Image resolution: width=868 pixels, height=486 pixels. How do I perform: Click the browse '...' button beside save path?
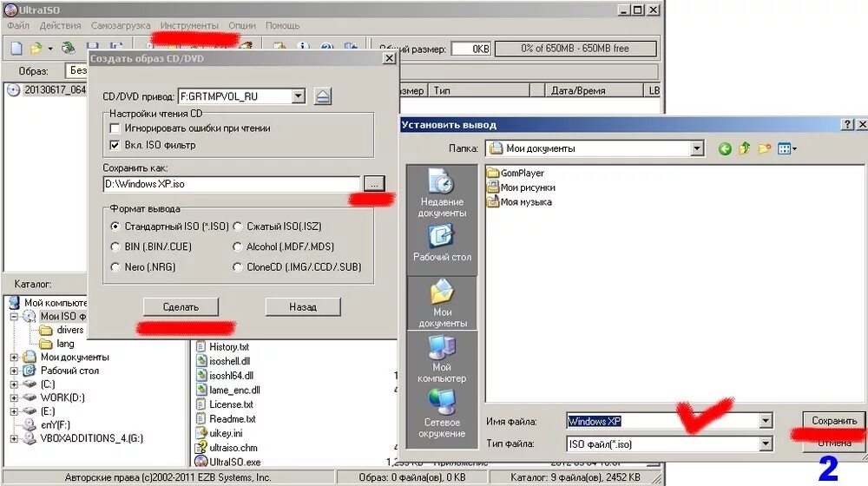[x=373, y=184]
